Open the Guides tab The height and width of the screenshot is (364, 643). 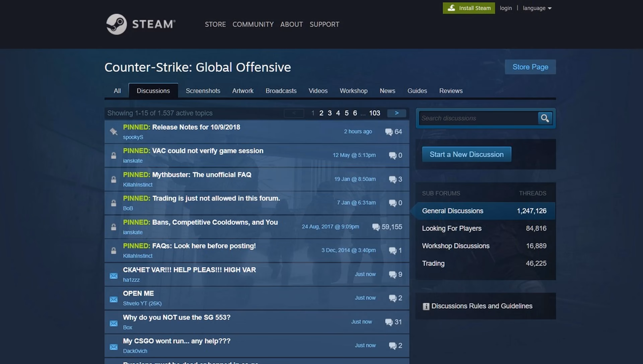(417, 91)
